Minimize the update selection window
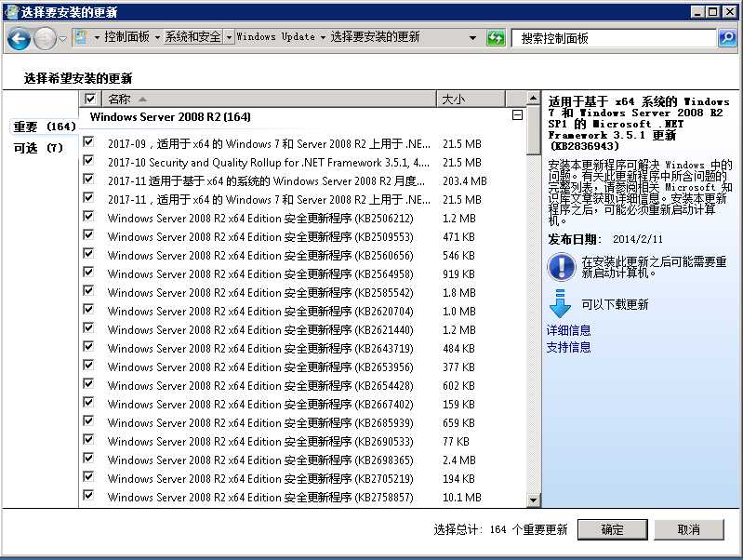743x560 pixels. click(x=698, y=11)
